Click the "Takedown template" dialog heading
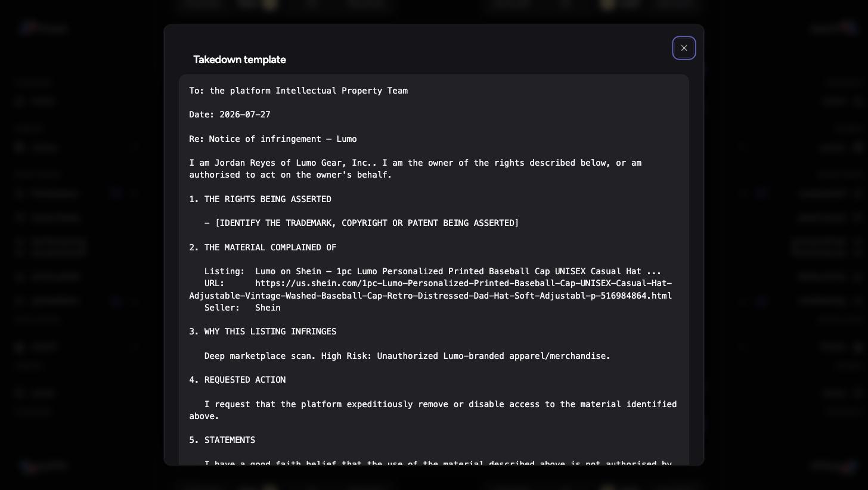Screen dimensions: 868x490 240,60
